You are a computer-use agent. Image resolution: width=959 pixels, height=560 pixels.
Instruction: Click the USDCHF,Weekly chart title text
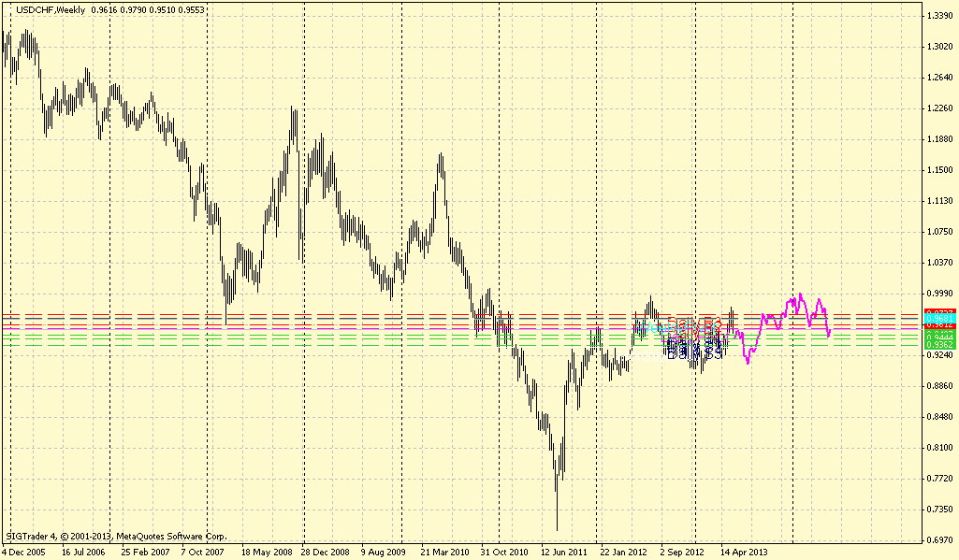point(51,9)
